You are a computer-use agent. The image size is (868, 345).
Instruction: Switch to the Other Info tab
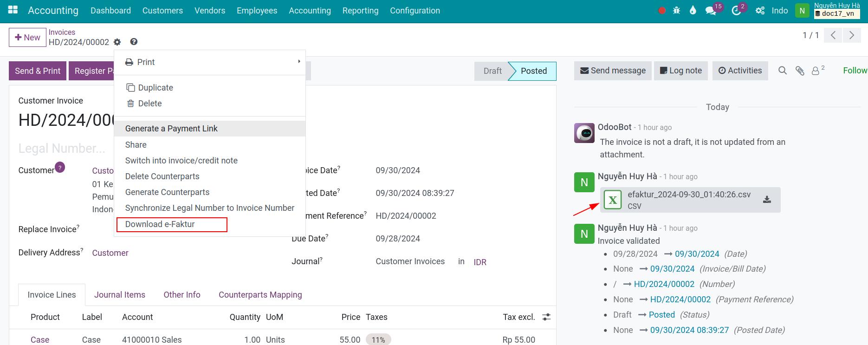pos(182,295)
